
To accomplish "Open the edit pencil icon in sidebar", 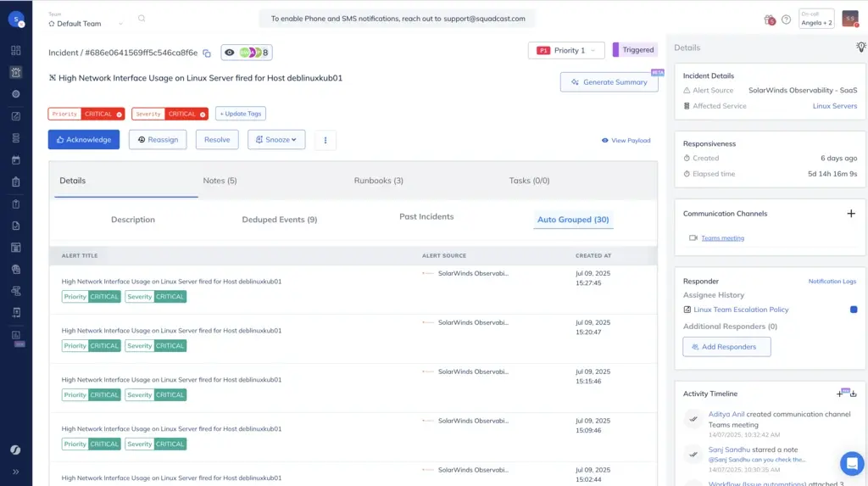I will [16, 116].
